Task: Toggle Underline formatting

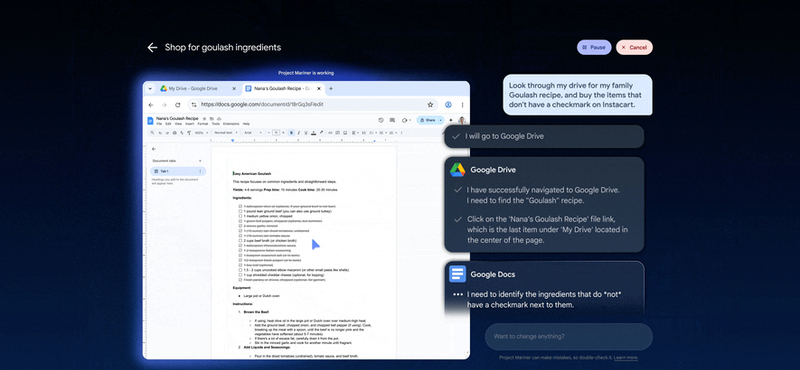Action: 306,133
